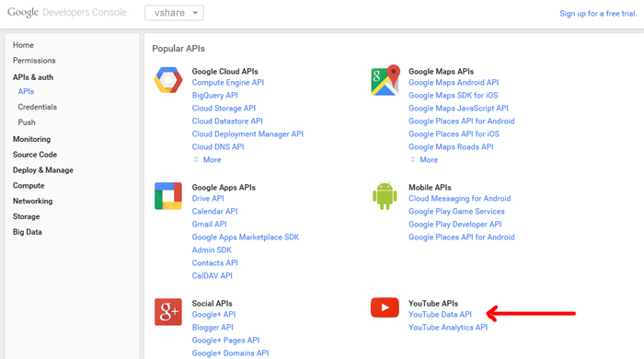644x359 pixels.
Task: Expand More under Google Maps APIs
Action: [424, 160]
